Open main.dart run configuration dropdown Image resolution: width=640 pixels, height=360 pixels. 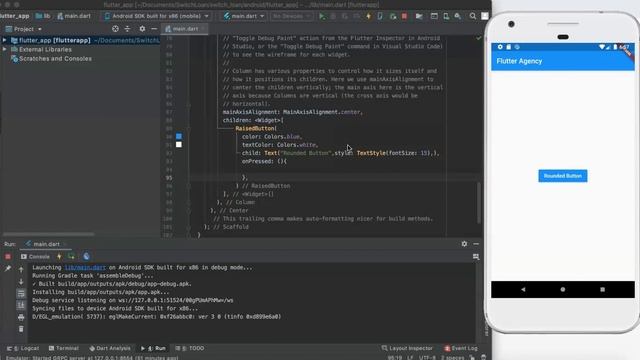[x=244, y=16]
